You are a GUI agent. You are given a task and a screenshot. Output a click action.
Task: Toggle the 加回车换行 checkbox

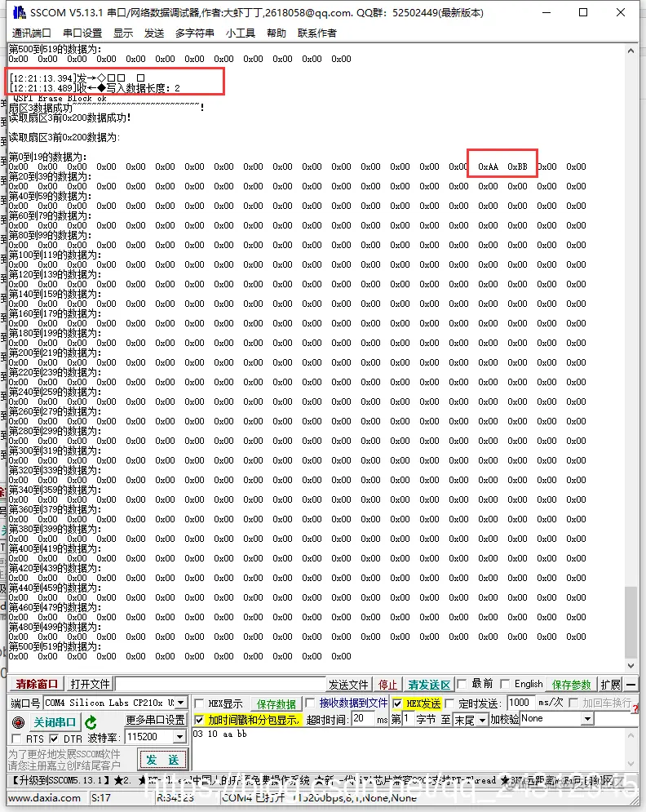click(x=573, y=703)
